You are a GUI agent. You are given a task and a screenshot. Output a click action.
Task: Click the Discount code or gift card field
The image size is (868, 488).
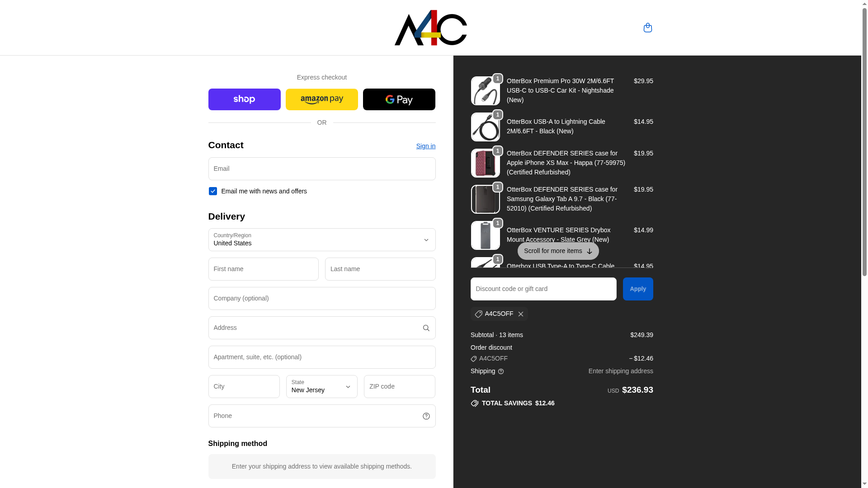pyautogui.click(x=543, y=289)
